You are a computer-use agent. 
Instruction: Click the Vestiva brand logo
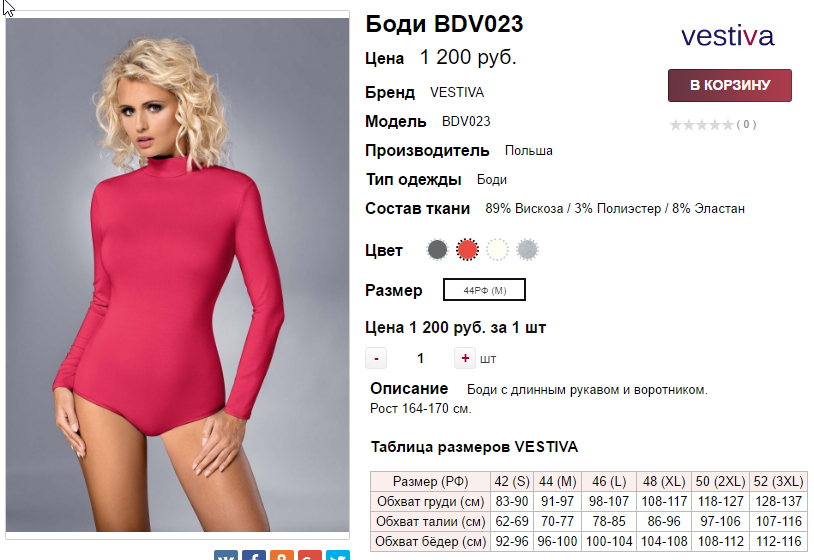(727, 36)
